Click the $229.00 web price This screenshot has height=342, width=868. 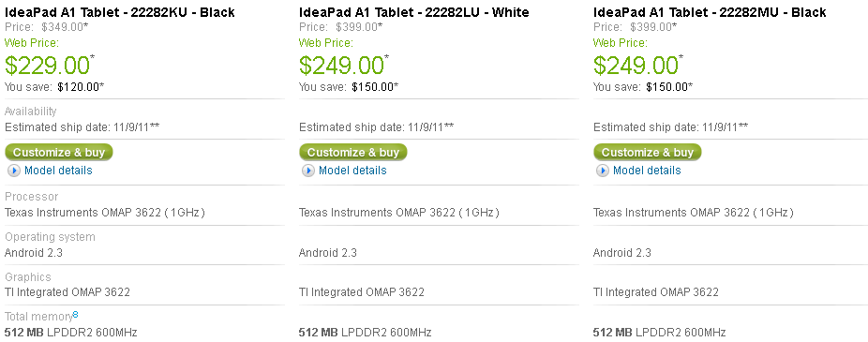[47, 66]
